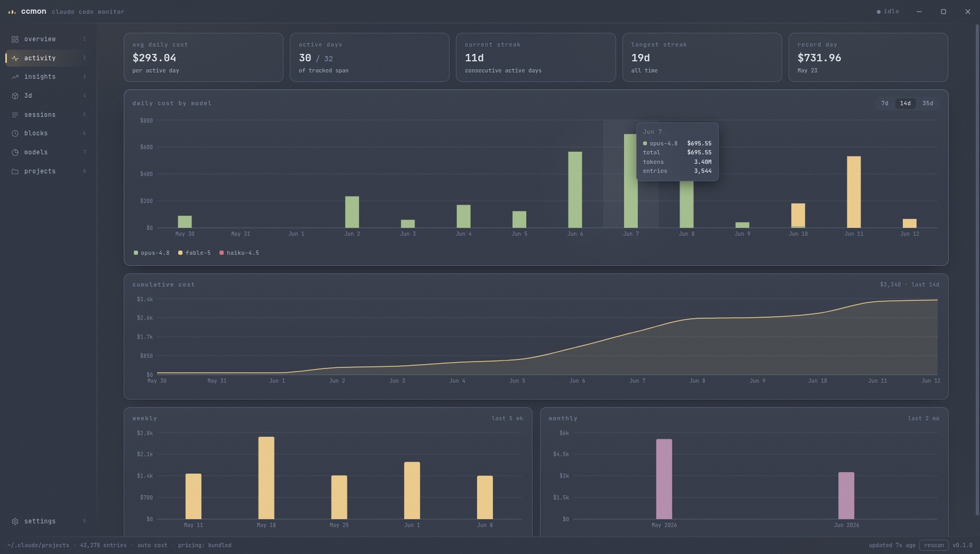980x554 pixels.
Task: Click the opus-4.8 green legend swatch
Action: click(x=136, y=253)
